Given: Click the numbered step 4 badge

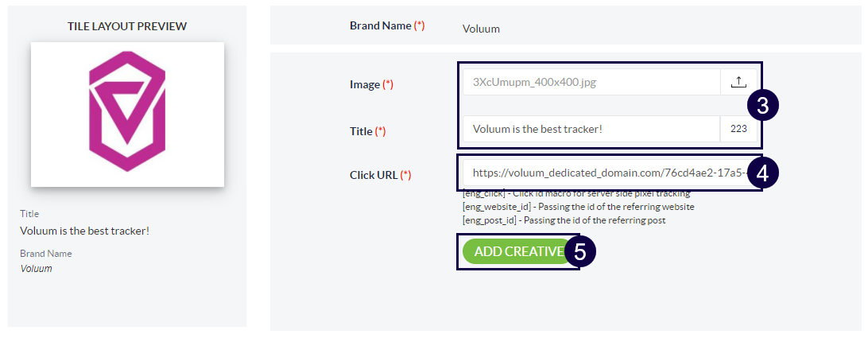Looking at the screenshot, I should (762, 173).
